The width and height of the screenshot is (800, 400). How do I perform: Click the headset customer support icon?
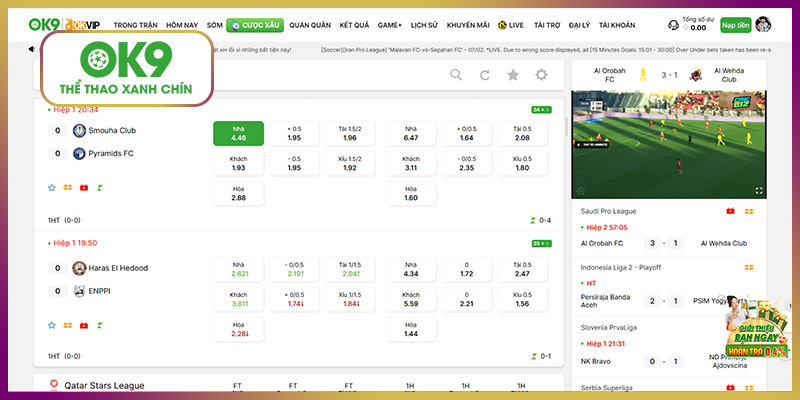pyautogui.click(x=673, y=24)
